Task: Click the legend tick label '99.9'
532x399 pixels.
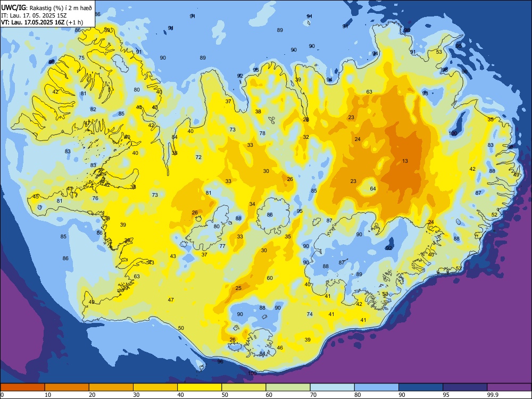Action: point(493,395)
